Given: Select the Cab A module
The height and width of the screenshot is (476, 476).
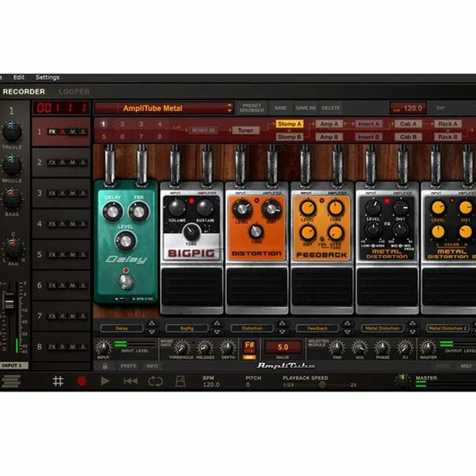Looking at the screenshot, I should [409, 124].
